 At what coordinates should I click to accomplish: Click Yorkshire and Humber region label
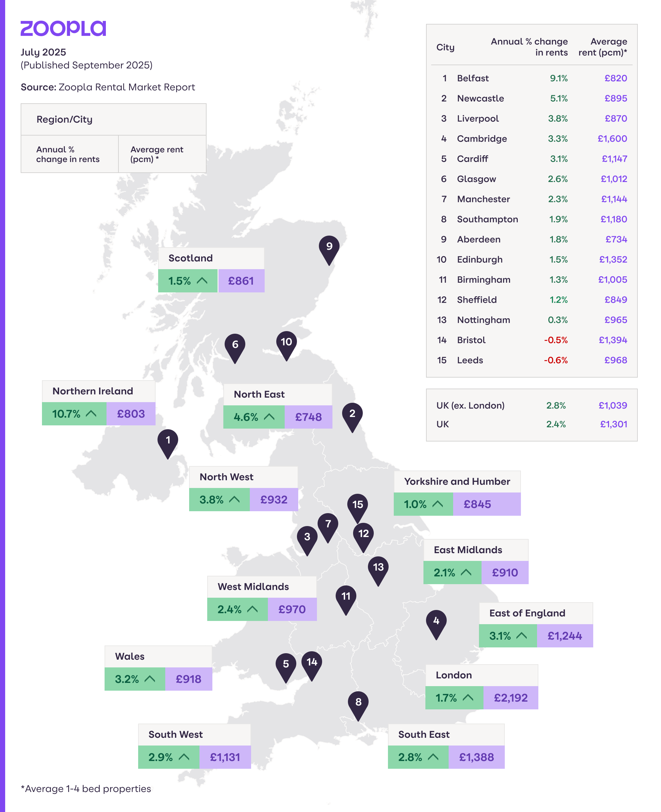[457, 482]
